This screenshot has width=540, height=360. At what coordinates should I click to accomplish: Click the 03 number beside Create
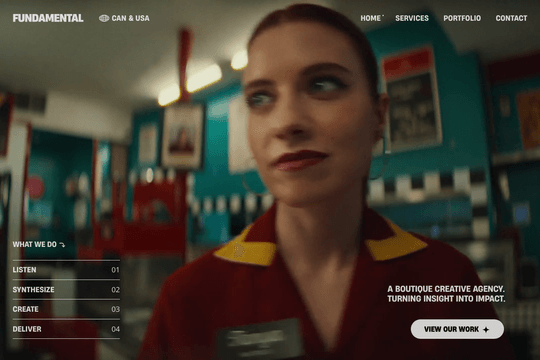[115, 309]
